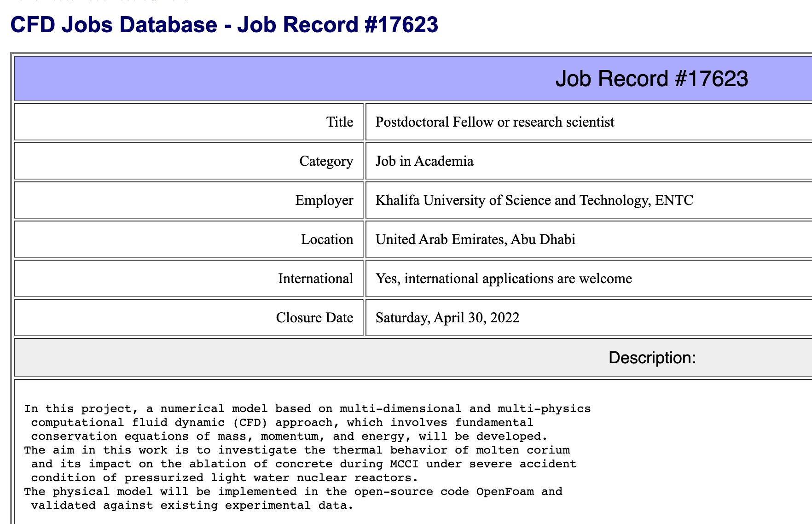This screenshot has height=524, width=812.
Task: Click the first description line about numerical model
Action: coord(307,409)
